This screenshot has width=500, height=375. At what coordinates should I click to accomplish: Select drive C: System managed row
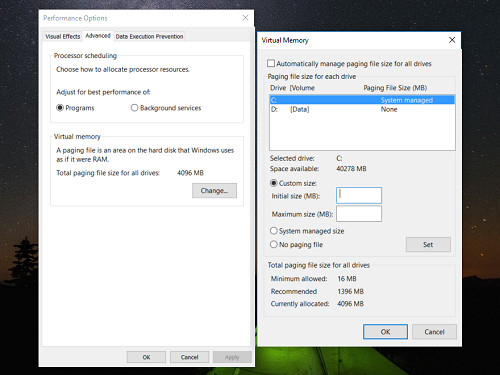coord(362,100)
